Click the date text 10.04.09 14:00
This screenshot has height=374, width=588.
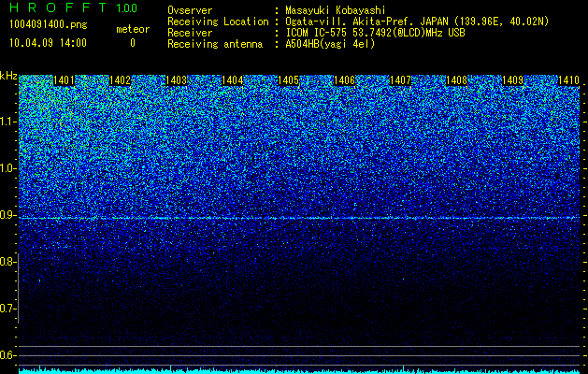point(48,43)
